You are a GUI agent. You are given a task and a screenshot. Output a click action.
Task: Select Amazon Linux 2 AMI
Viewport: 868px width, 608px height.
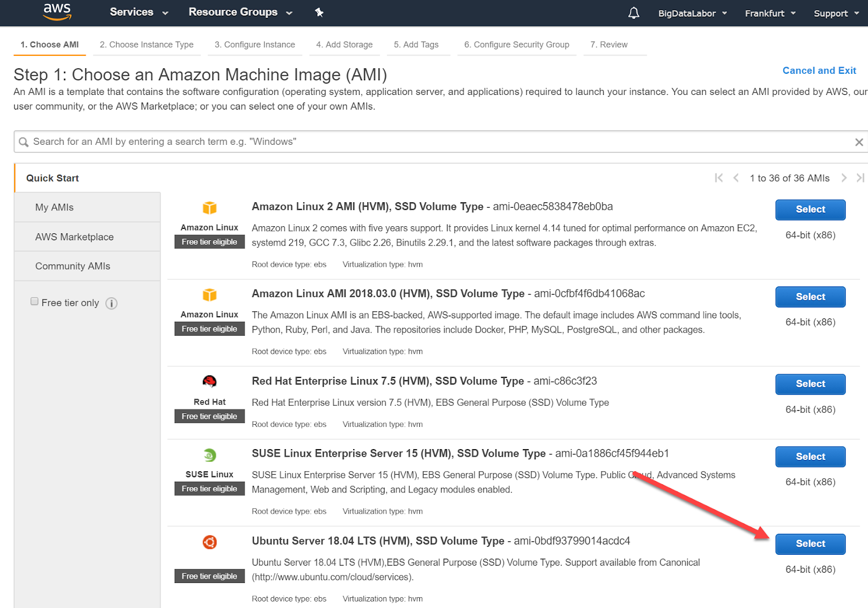point(810,209)
